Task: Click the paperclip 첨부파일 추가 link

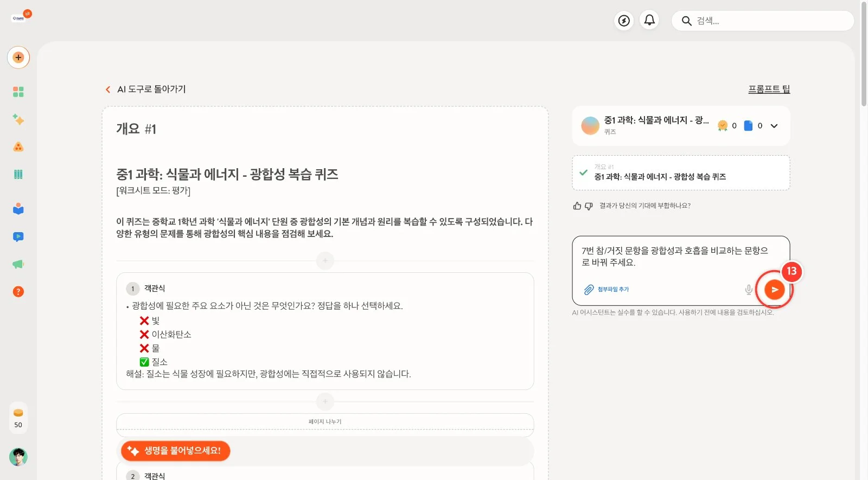Action: 607,290
